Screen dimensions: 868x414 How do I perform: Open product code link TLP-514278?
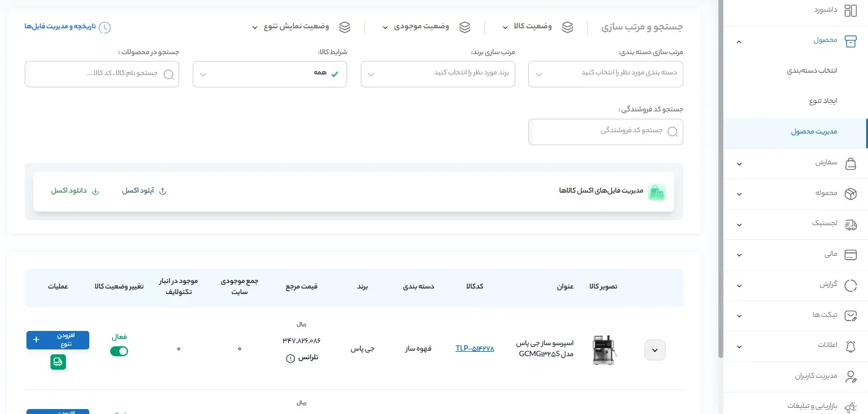click(475, 348)
